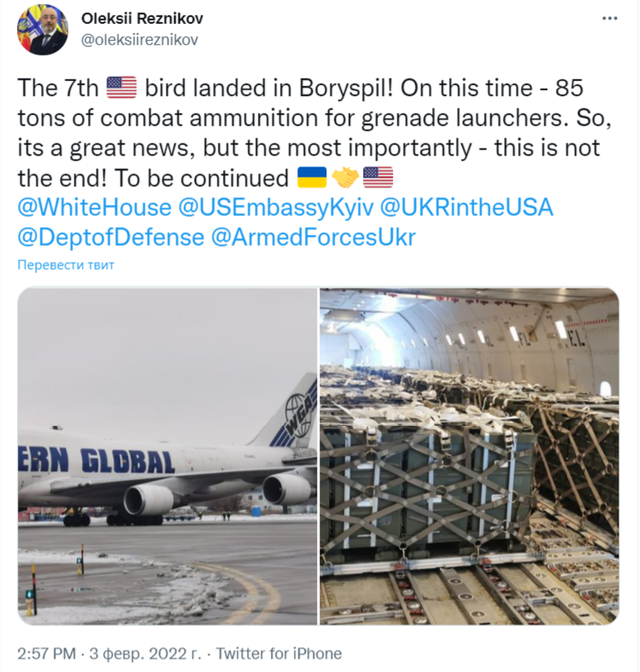Click 'Перевести твит' to translate
The height and width of the screenshot is (672, 640).
(66, 265)
